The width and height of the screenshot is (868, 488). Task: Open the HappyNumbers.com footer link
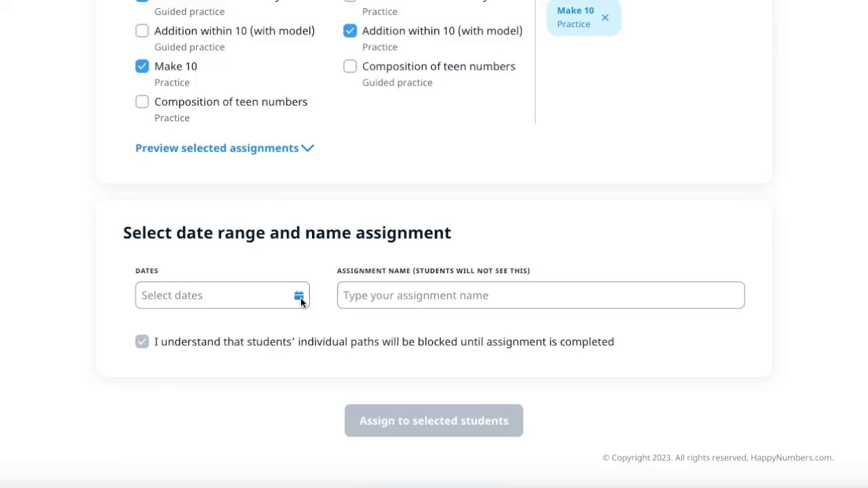(791, 457)
